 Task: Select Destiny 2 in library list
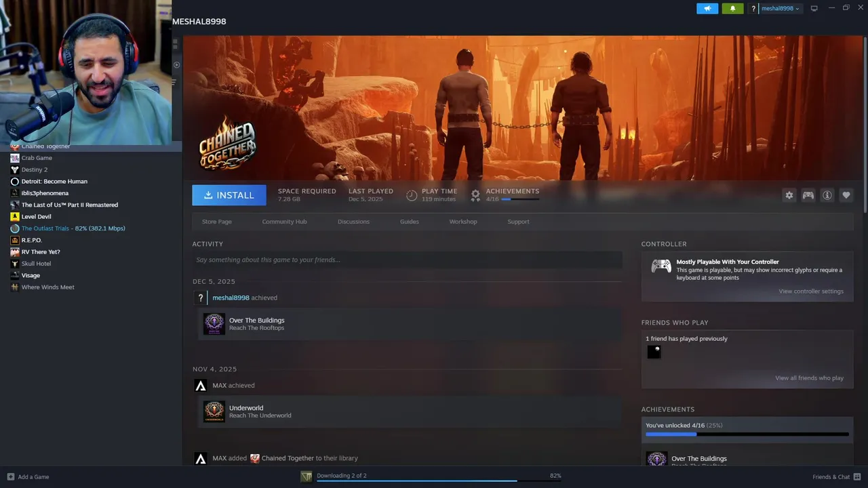35,169
